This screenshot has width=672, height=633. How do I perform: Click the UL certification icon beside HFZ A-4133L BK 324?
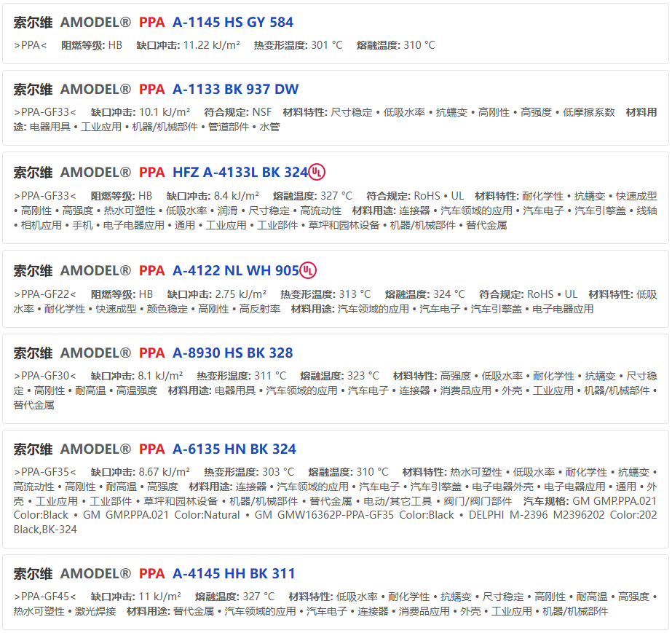317,172
